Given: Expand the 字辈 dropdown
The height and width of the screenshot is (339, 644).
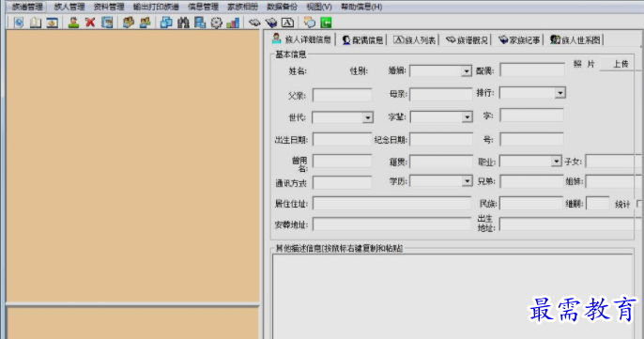Looking at the screenshot, I should 467,117.
